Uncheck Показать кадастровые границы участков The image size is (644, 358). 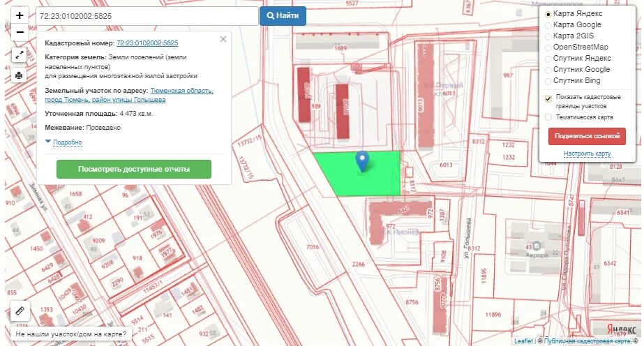[x=548, y=98]
